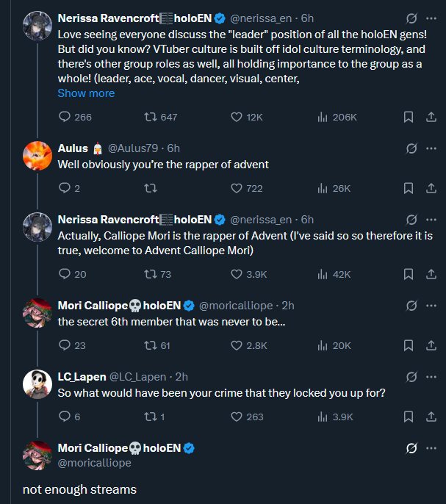The image size is (446, 504).
Task: Open more options on 'not enough streams' tweet
Action: coord(431,448)
